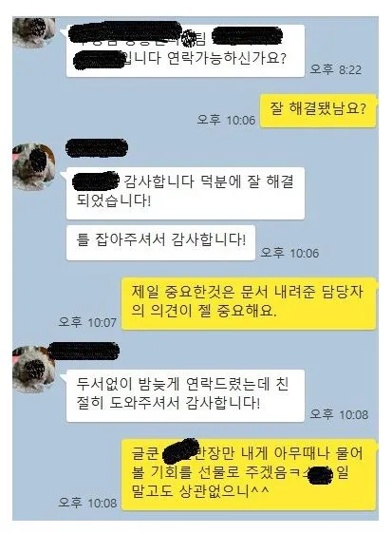Click the yellow 제일 중요한것은 문서 message

click(x=249, y=303)
